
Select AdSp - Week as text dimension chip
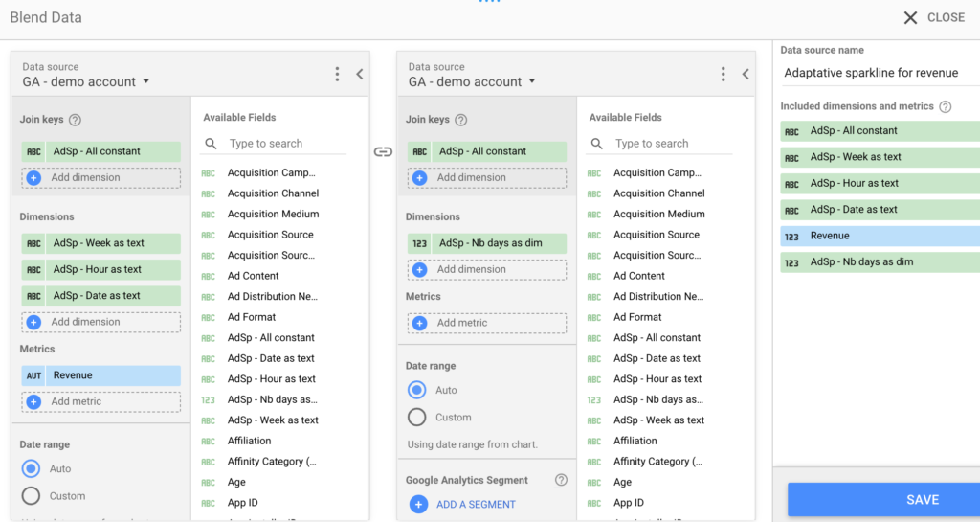click(x=100, y=243)
